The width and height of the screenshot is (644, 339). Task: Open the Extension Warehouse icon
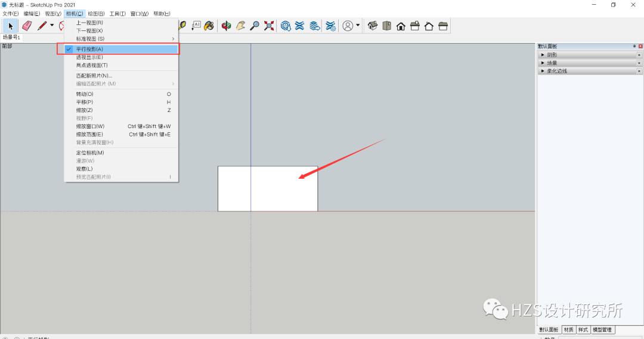pyautogui.click(x=300, y=26)
